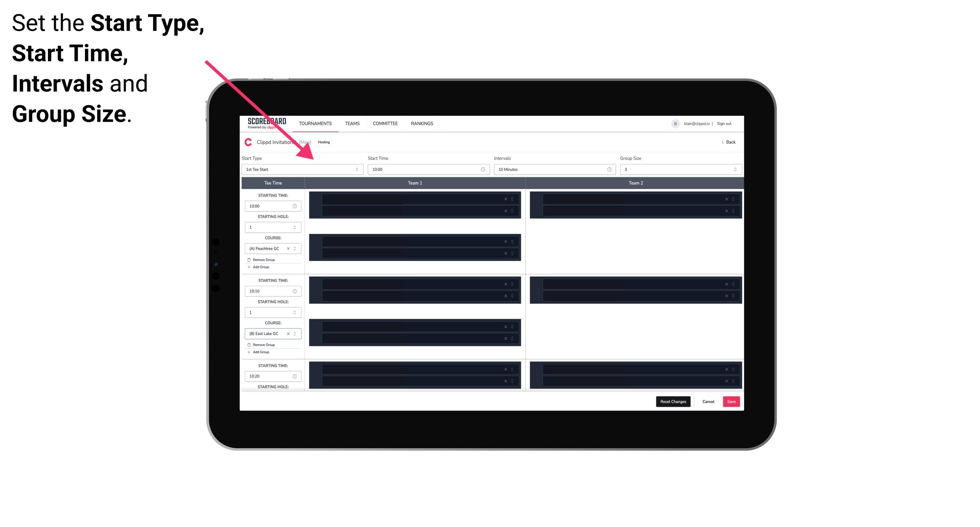Click the stepper up arrow on Starting Hole

pyautogui.click(x=295, y=225)
